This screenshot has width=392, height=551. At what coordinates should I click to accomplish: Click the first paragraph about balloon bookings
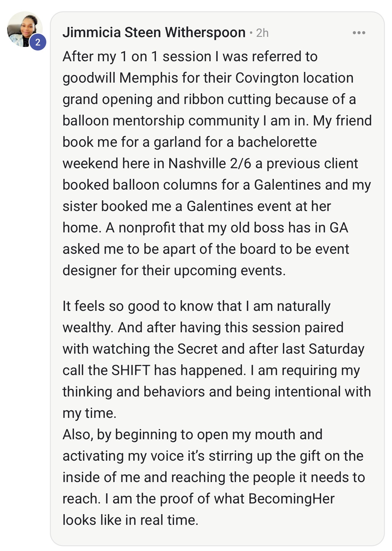click(208, 163)
